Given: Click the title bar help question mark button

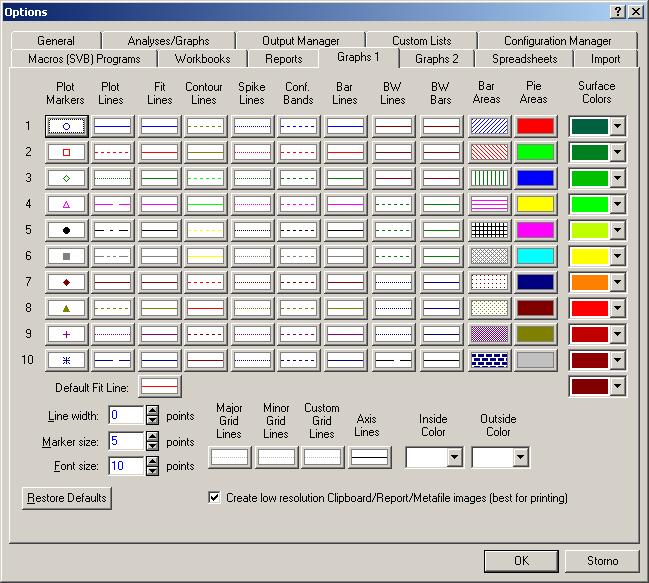Looking at the screenshot, I should click(617, 12).
